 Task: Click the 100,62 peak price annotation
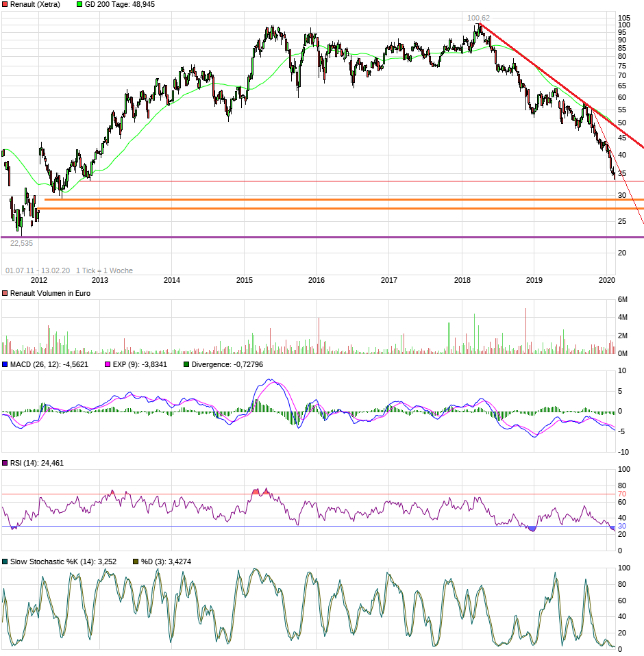click(478, 18)
